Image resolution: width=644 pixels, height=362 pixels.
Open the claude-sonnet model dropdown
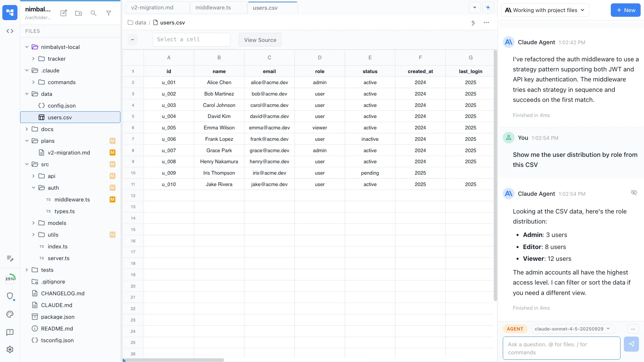coord(572,329)
